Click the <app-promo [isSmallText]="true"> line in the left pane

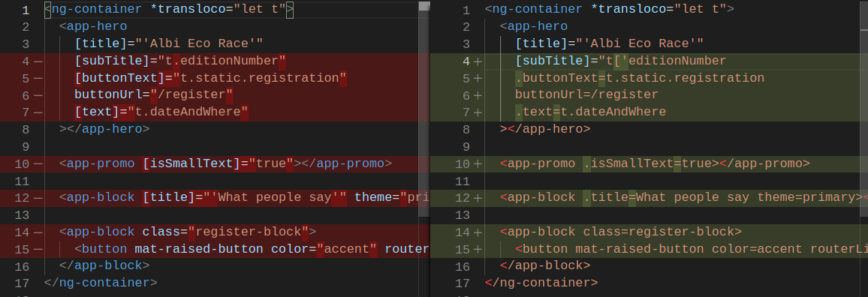(225, 163)
